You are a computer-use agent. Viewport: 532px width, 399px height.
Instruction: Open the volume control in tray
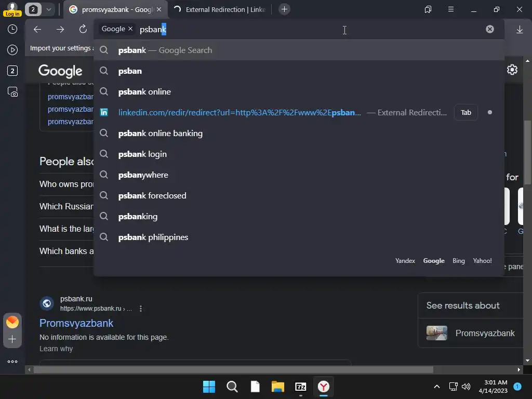pyautogui.click(x=466, y=387)
